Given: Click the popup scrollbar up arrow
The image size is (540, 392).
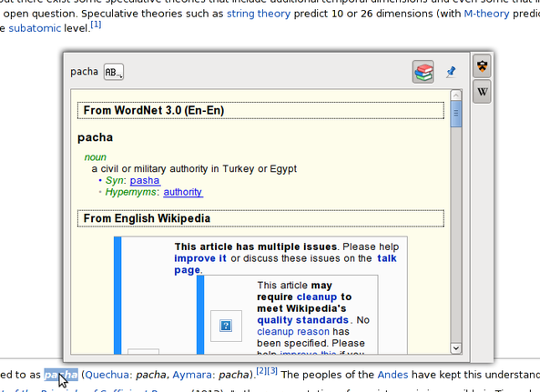Looking at the screenshot, I should tap(456, 95).
